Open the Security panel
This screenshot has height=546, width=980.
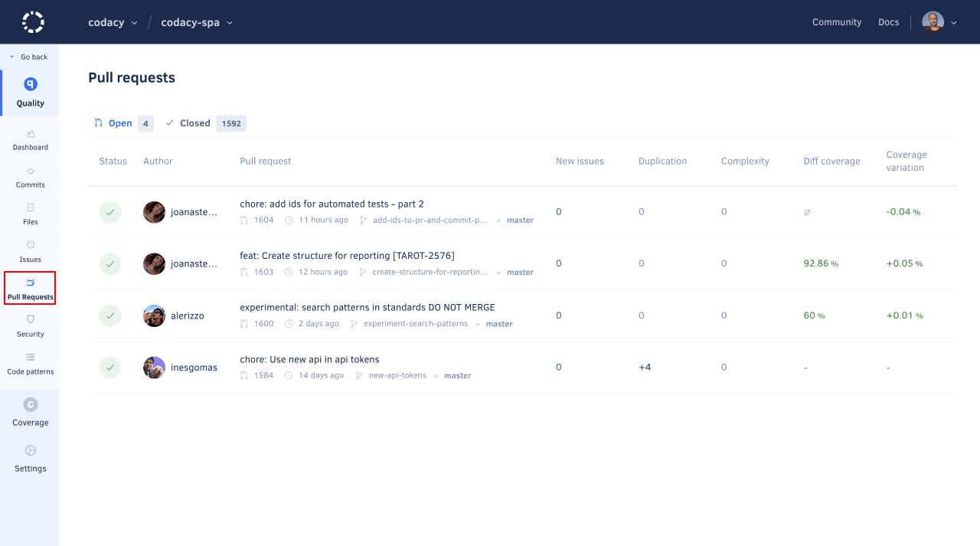tap(30, 327)
